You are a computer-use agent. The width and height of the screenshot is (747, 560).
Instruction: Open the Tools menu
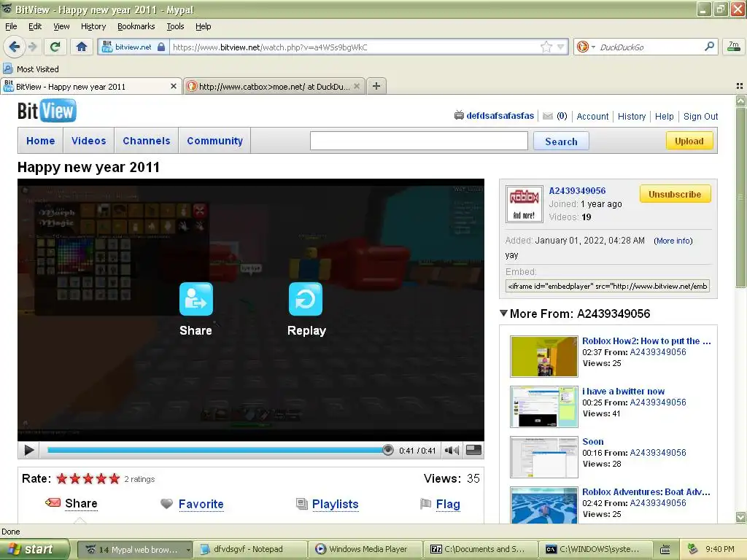point(175,26)
